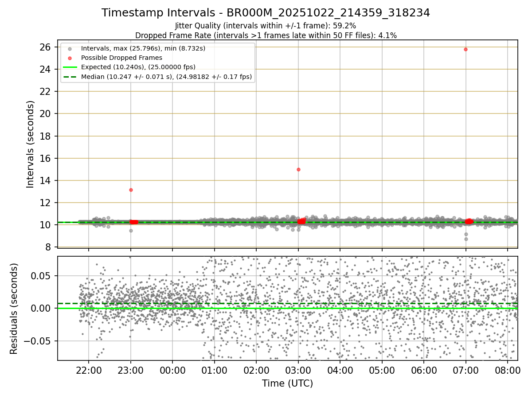Click the red dropped-frame point near 26 seconds
This screenshot has height=399, width=532.
click(x=465, y=49)
